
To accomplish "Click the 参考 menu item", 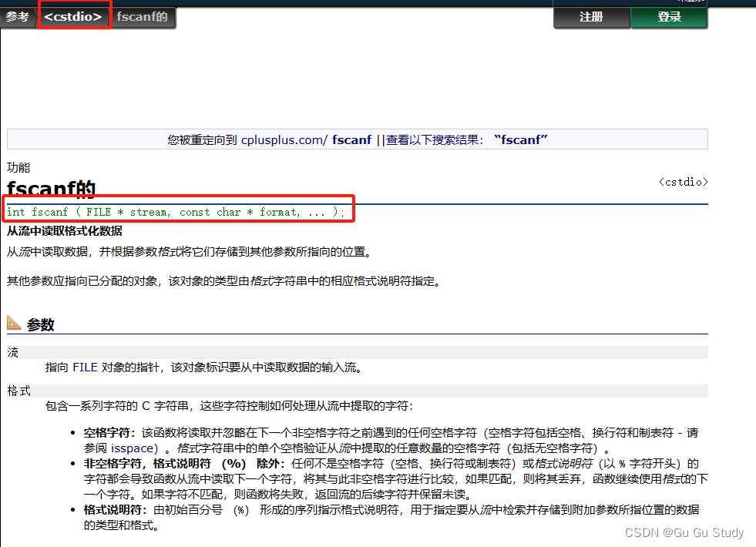I will tap(17, 16).
